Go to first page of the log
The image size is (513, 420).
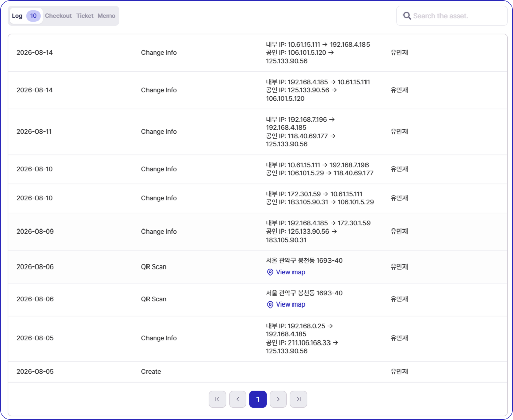pos(217,399)
